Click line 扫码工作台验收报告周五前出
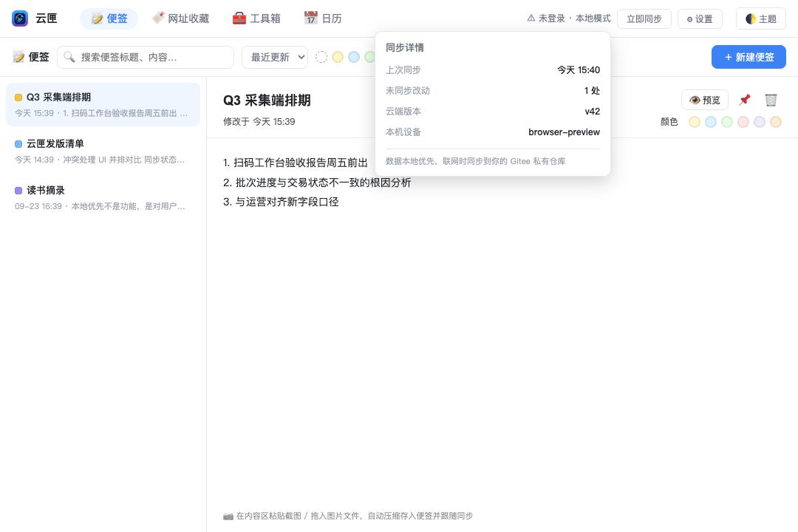 point(295,163)
